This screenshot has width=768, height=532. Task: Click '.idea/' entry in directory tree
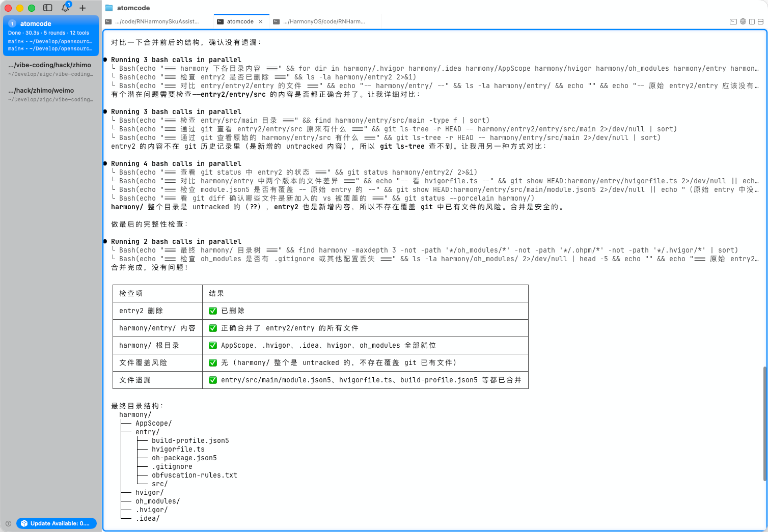[x=148, y=519]
